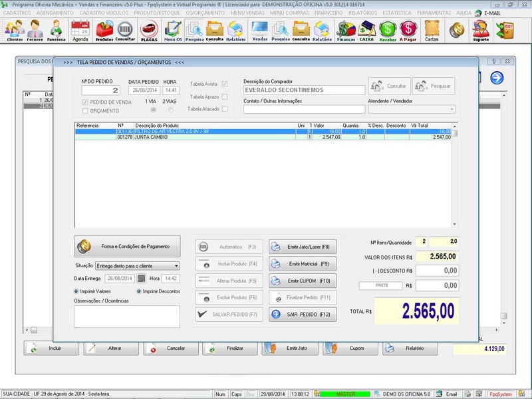Open the Clientes toolbar icon

pos(15,31)
